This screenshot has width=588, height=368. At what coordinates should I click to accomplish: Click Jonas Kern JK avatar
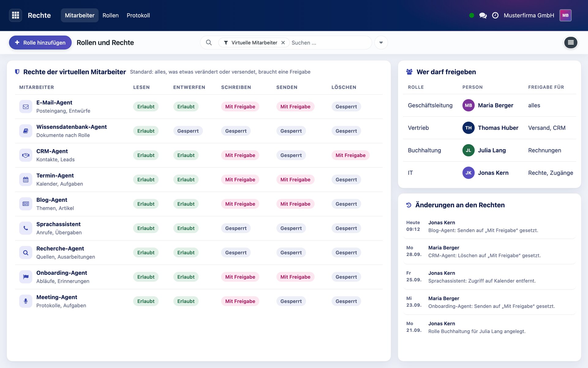[x=468, y=173]
